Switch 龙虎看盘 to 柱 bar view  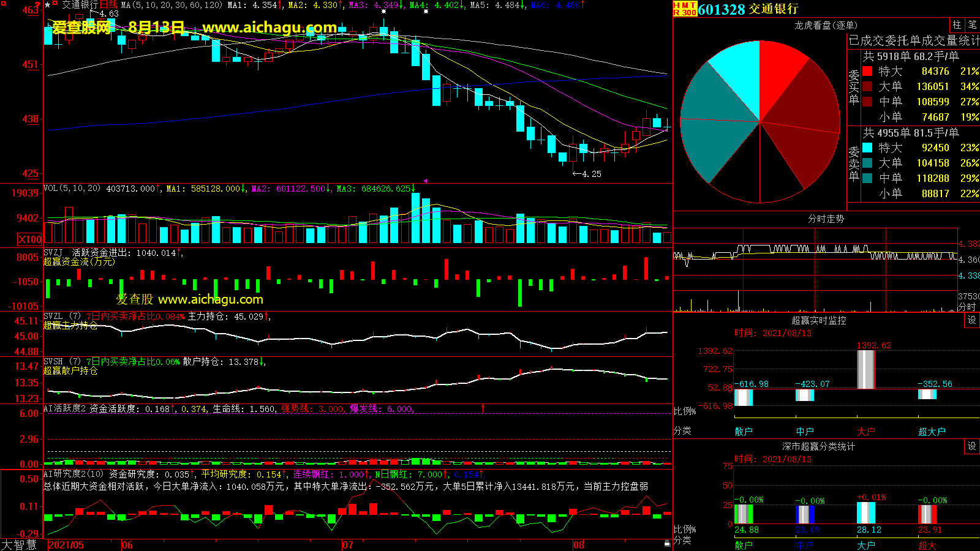tap(957, 24)
